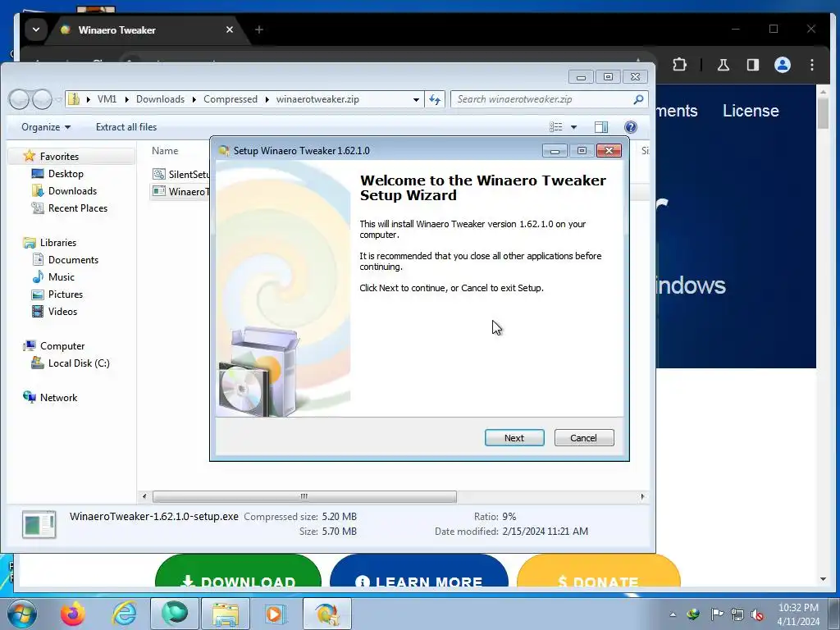Viewport: 840px width, 630px height.
Task: Cancel the Winaero Tweaker setup
Action: (x=584, y=438)
